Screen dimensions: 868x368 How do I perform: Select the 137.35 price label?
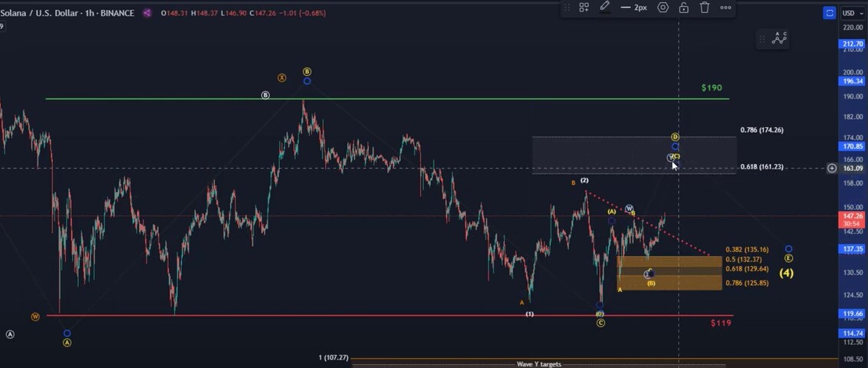(852, 250)
